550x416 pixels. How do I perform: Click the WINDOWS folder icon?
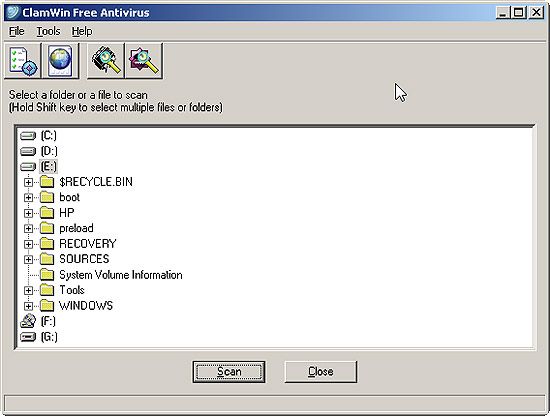click(x=47, y=306)
